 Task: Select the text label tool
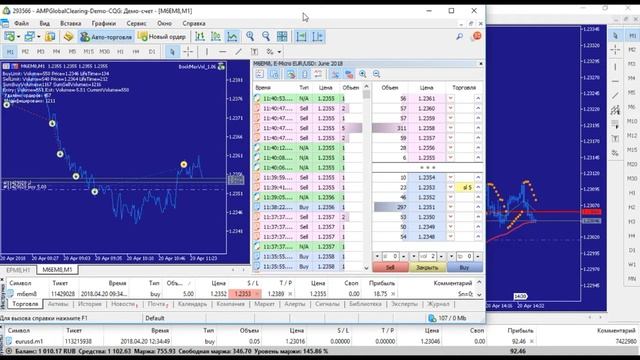[x=254, y=52]
